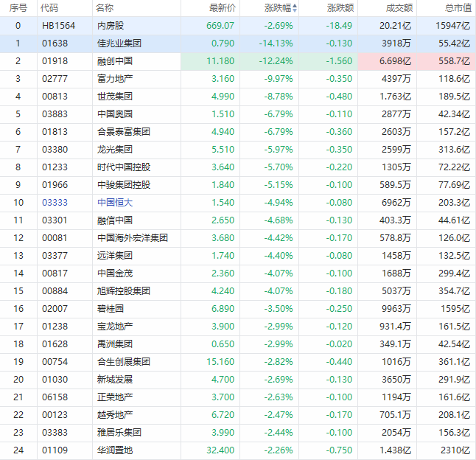Select the 内房股 index row name
476x460 pixels.
(111, 26)
